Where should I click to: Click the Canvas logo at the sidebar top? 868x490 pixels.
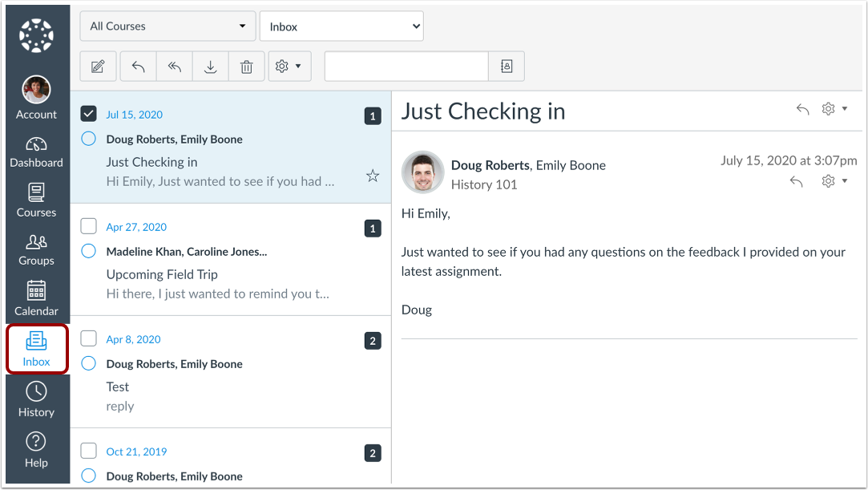36,35
